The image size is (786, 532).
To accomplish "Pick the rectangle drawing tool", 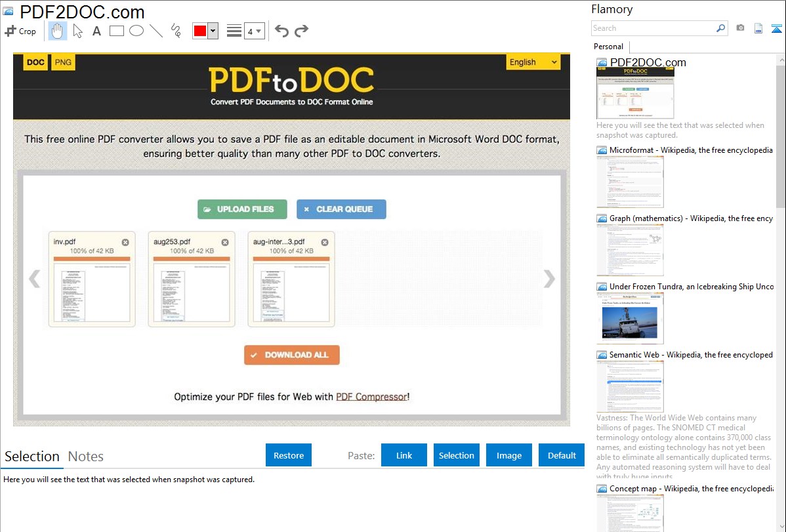I will click(116, 31).
